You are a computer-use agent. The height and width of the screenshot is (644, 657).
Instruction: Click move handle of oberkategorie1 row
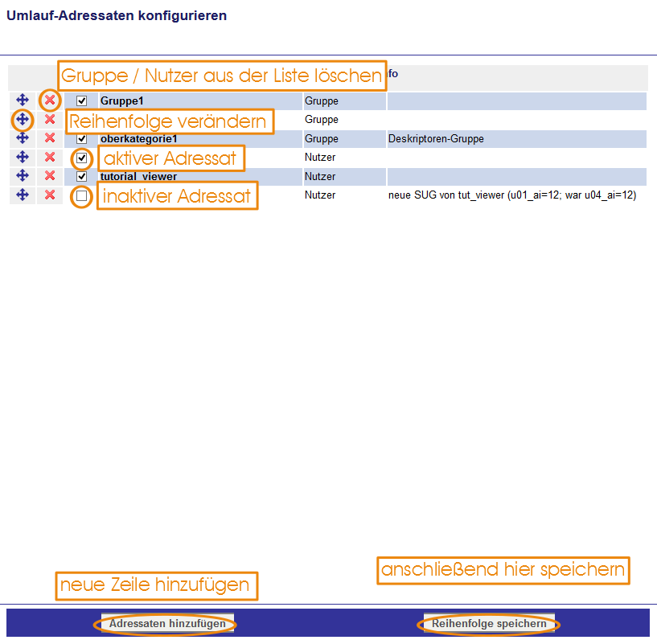click(23, 137)
